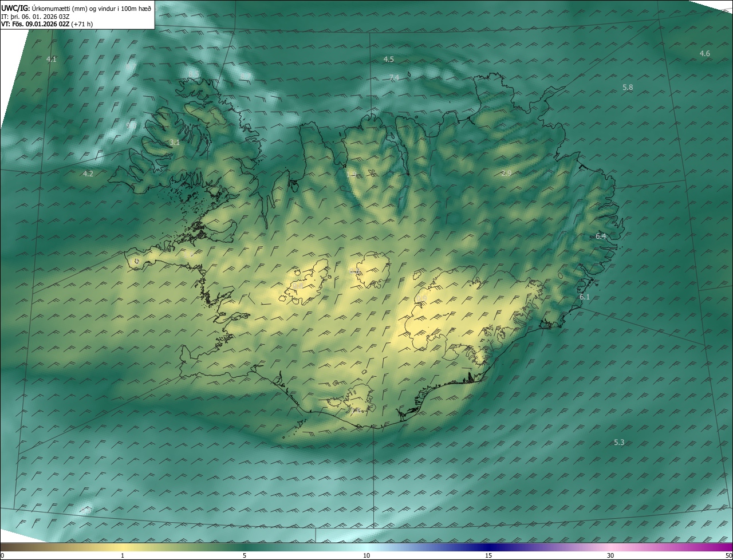This screenshot has height=560, width=733.
Task: Click the 3.1 value over the Westfjords
Action: (x=175, y=142)
